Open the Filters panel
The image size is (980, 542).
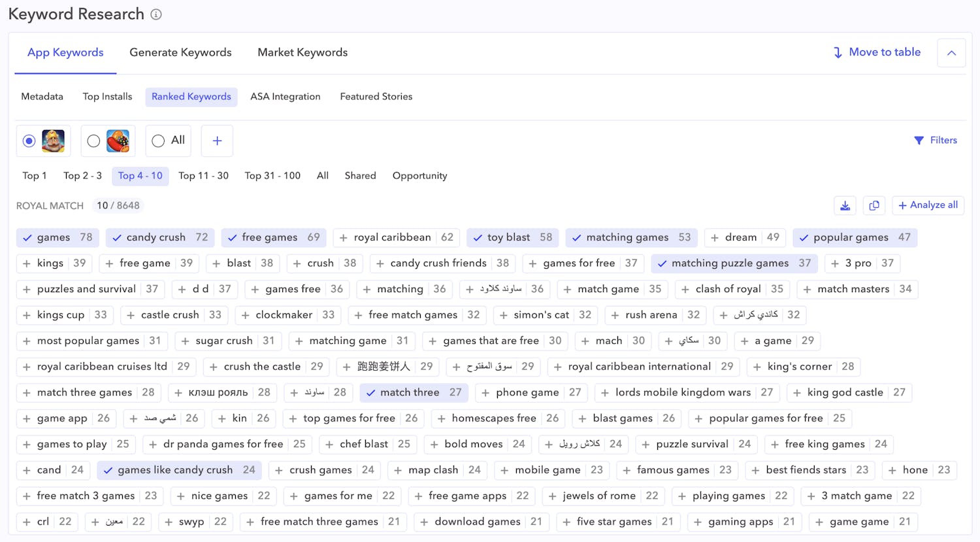pos(936,140)
